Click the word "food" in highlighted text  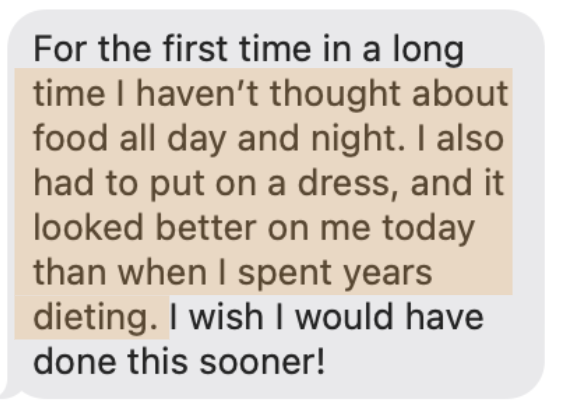[70, 138]
